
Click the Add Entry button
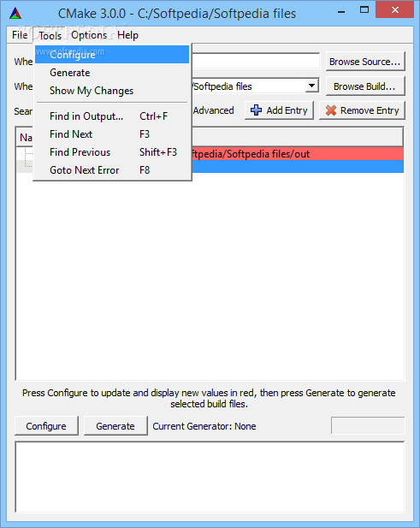coord(279,110)
